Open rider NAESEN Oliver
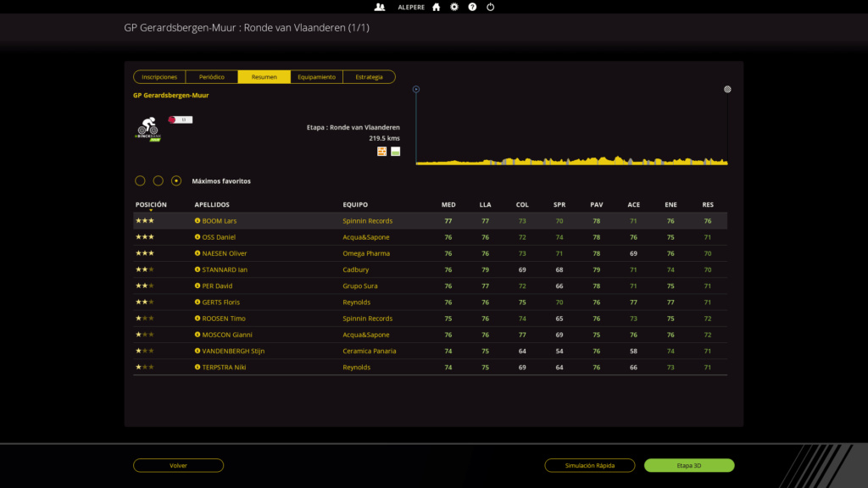This screenshot has width=868, height=488. 225,253
